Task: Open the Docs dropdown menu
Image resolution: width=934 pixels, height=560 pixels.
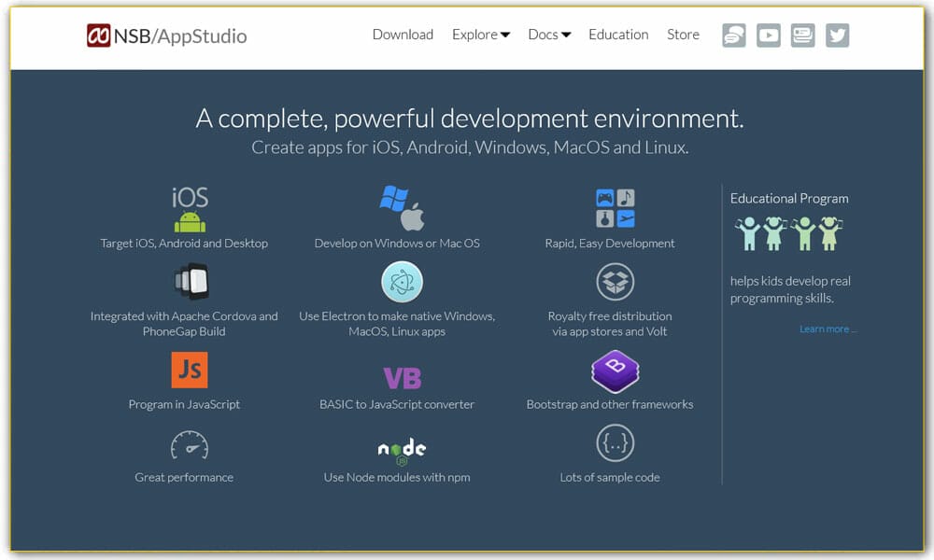Action: pos(544,35)
